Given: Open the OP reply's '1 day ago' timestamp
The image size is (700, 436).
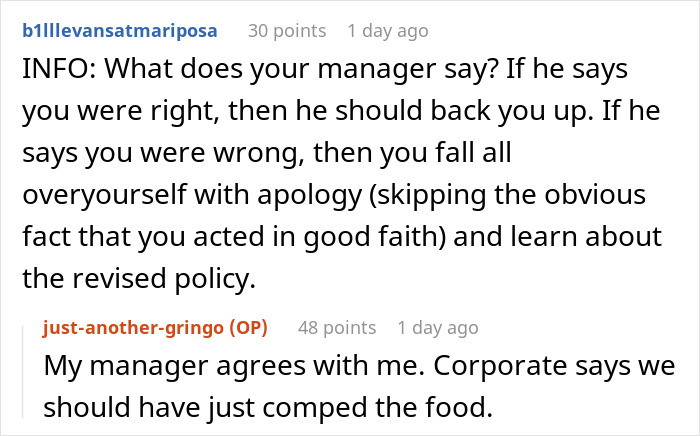Looking at the screenshot, I should (438, 327).
